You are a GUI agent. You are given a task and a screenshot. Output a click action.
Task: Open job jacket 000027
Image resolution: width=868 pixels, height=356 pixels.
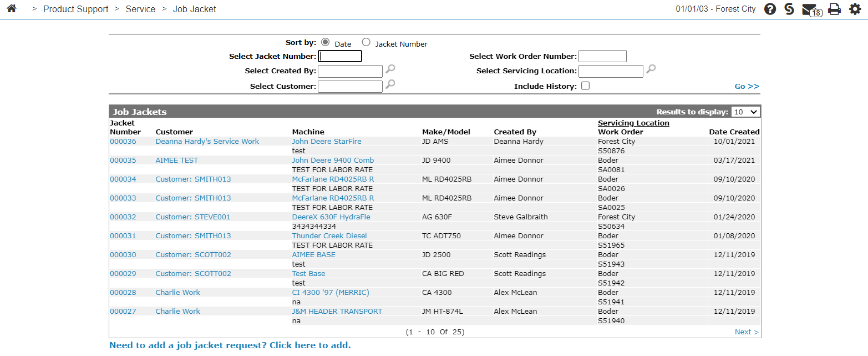click(x=123, y=312)
